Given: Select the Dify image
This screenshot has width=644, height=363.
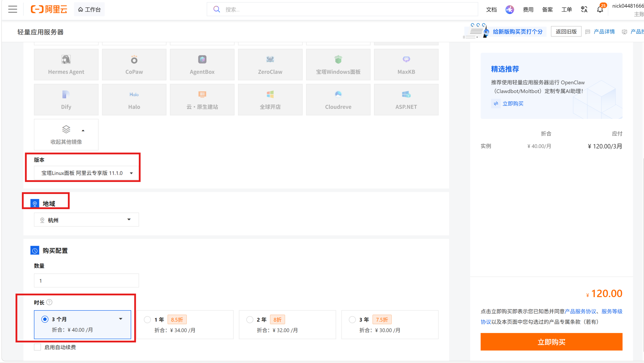Looking at the screenshot, I should (66, 100).
